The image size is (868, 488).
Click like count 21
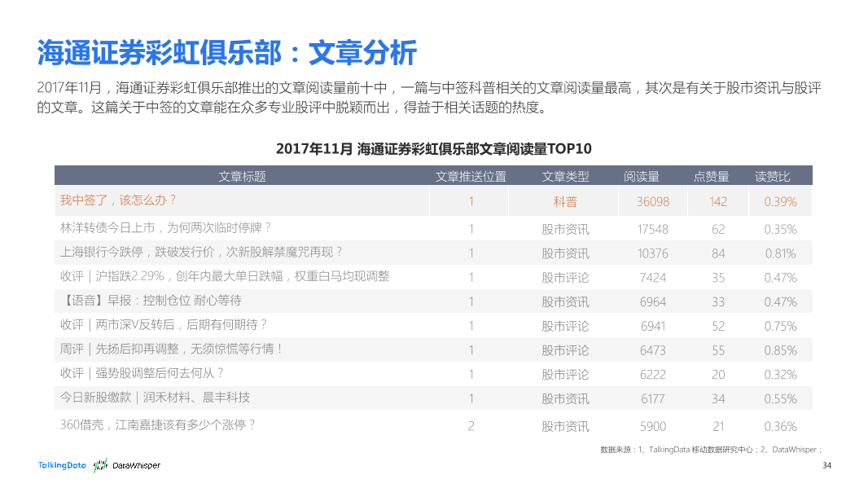718,427
